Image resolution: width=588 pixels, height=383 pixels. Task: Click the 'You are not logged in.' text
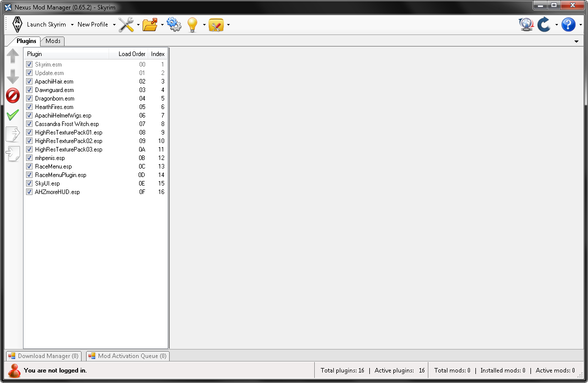pyautogui.click(x=55, y=370)
